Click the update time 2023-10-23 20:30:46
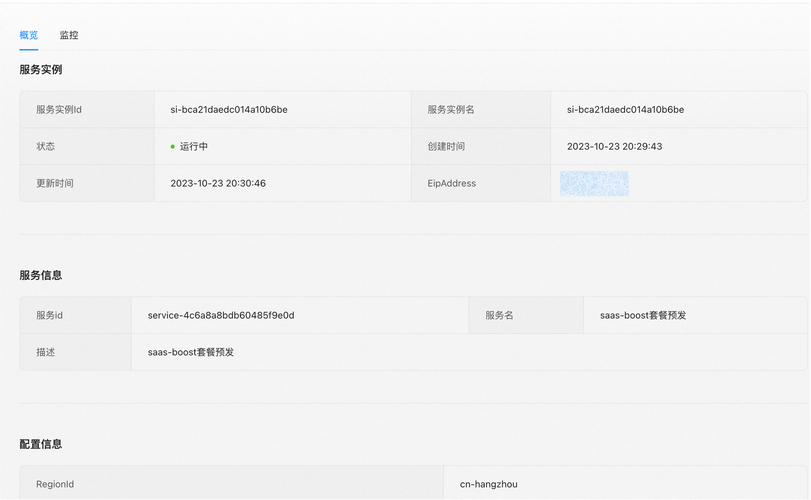Screen dimensions: 811x500 click(218, 183)
